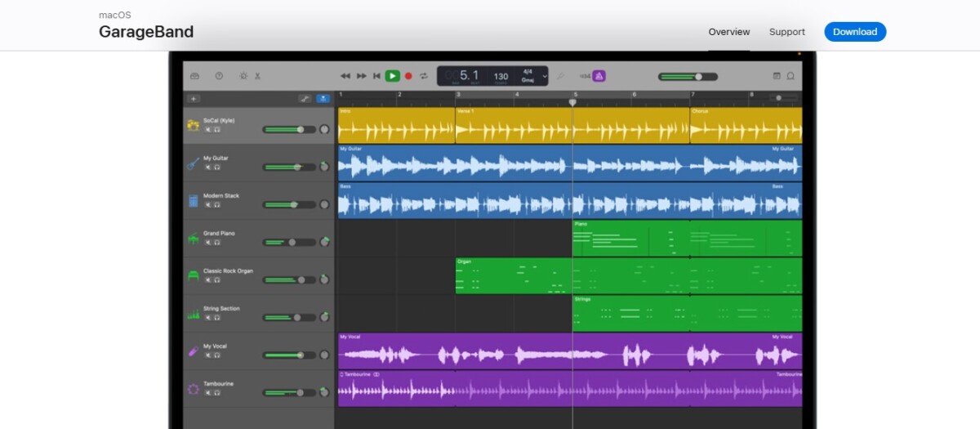This screenshot has width=980, height=429.
Task: Click the 5.1 bar position display
Action: (x=469, y=75)
